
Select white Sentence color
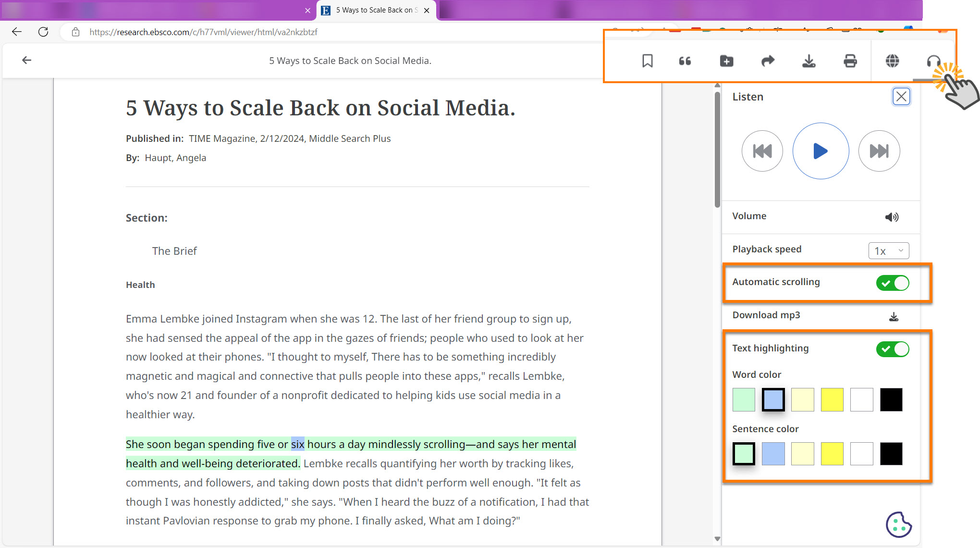(x=862, y=454)
